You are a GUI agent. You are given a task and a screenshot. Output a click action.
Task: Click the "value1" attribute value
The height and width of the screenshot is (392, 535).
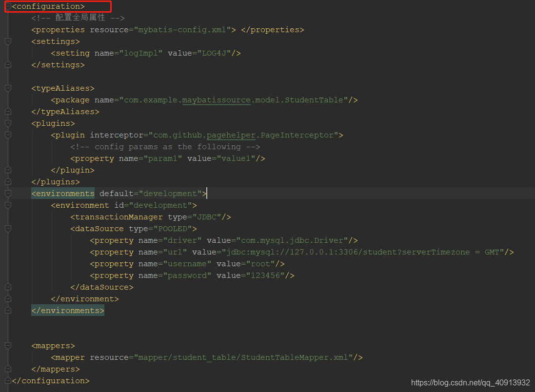pyautogui.click(x=236, y=158)
